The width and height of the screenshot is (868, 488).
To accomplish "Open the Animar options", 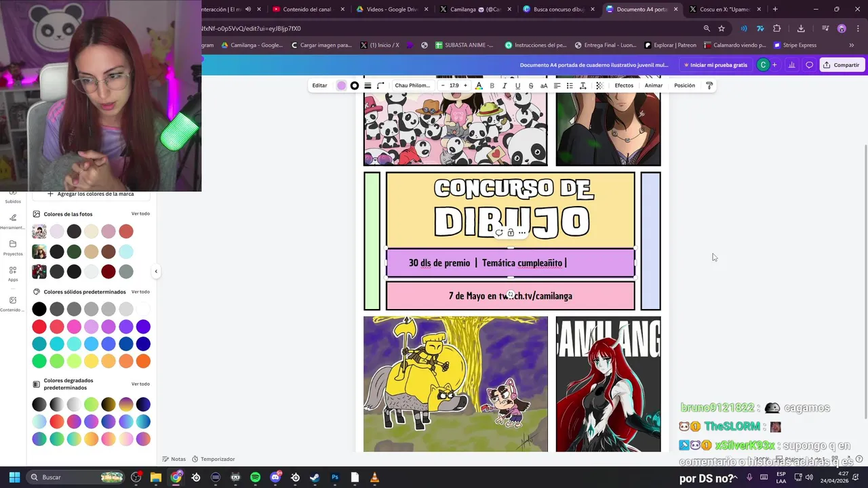I will [654, 85].
